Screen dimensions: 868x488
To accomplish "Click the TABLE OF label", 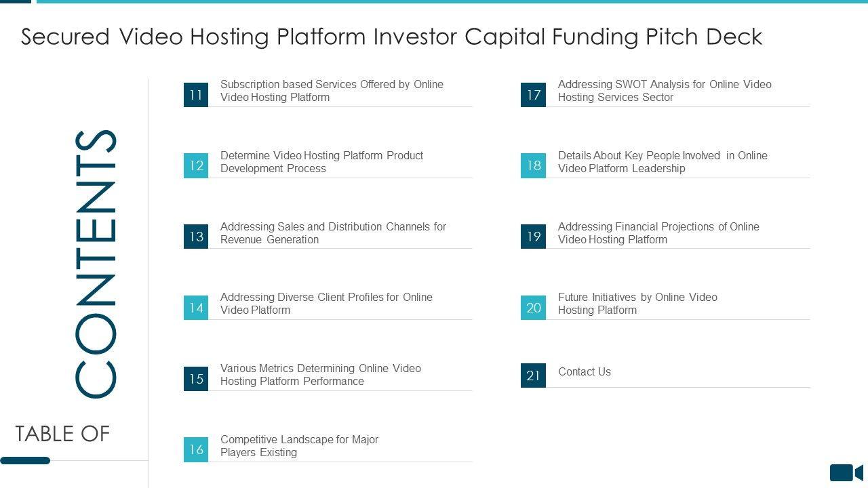I will 62,434.
